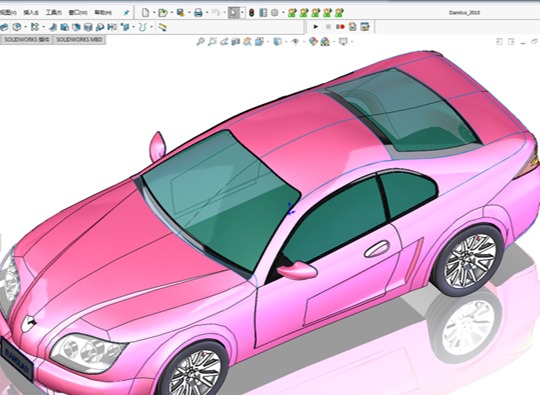Open View Settings with the monitor icon
The image size is (540, 395).
pos(343,42)
